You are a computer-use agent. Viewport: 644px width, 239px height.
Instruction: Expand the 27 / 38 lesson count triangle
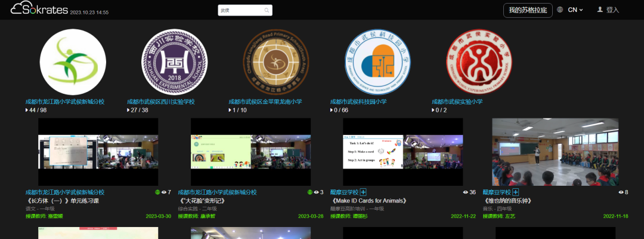pos(129,111)
